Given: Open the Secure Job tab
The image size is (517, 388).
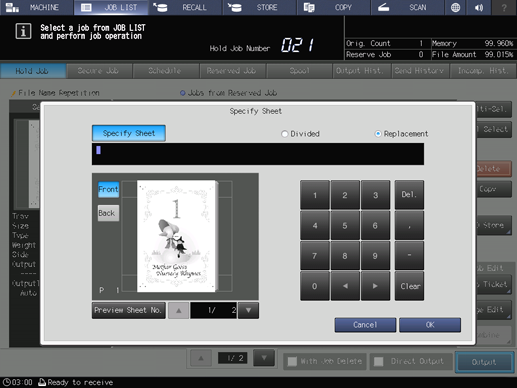Looking at the screenshot, I should click(x=99, y=71).
